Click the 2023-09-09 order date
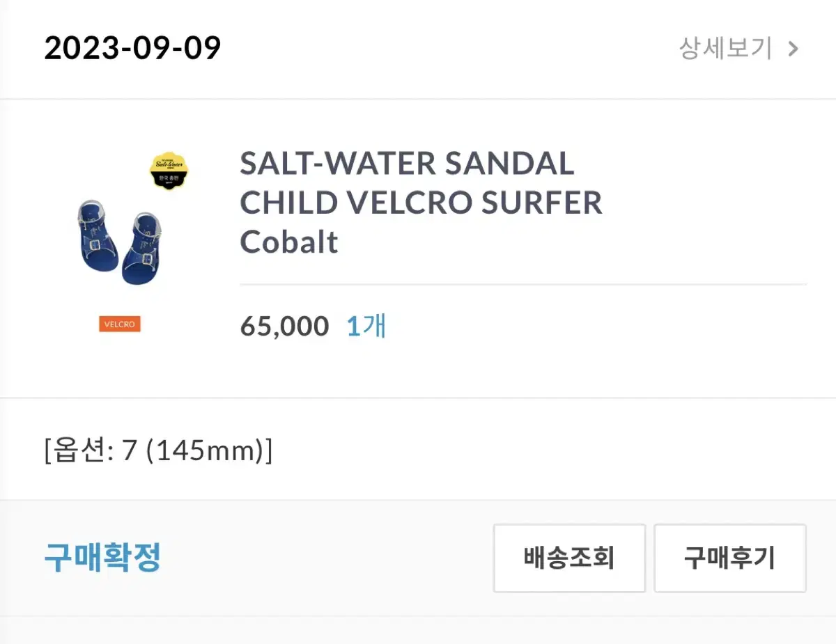836x644 pixels. (132, 48)
